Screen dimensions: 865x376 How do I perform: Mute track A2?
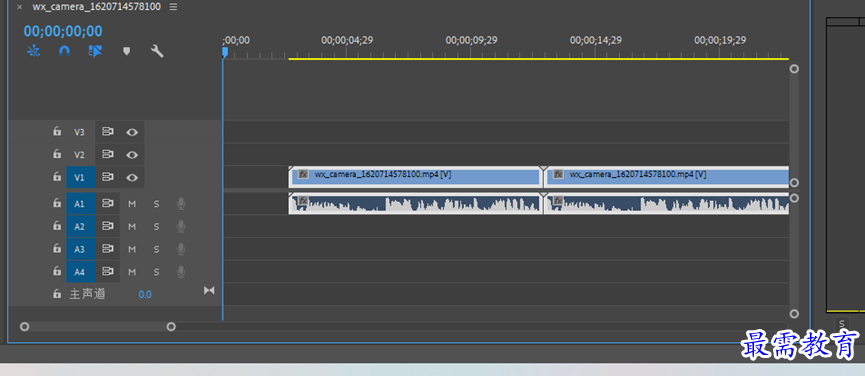(x=132, y=227)
